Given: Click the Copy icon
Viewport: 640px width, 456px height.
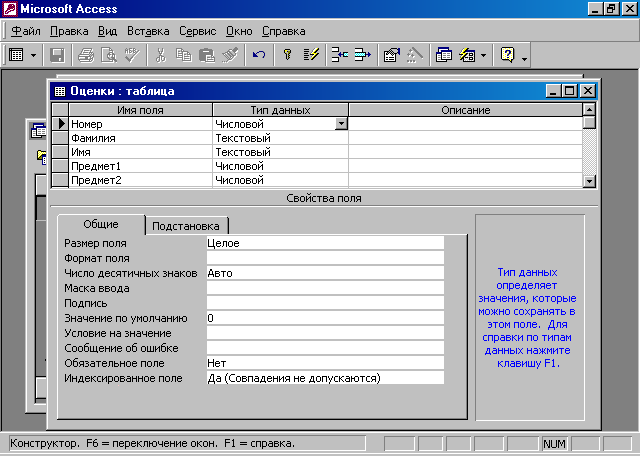Looking at the screenshot, I should [184, 55].
